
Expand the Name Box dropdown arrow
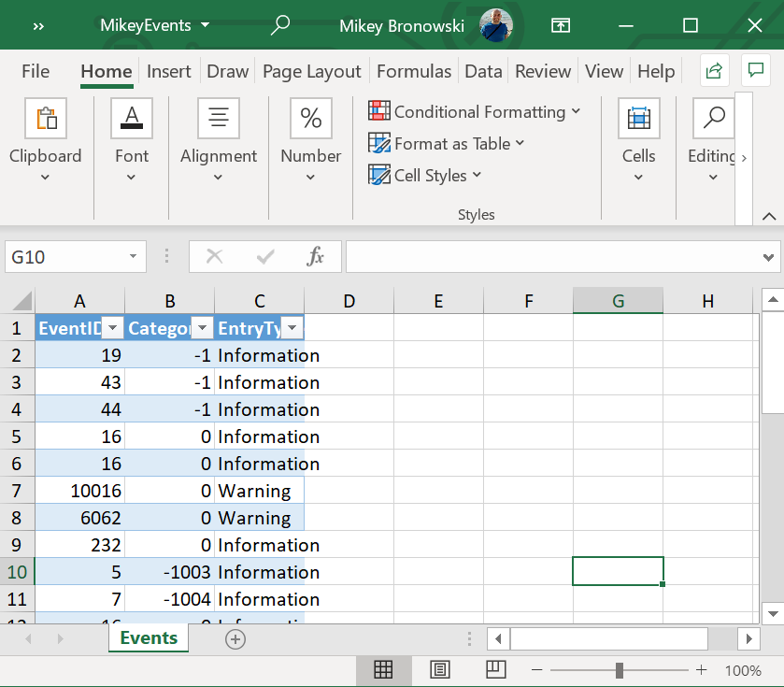tap(133, 257)
